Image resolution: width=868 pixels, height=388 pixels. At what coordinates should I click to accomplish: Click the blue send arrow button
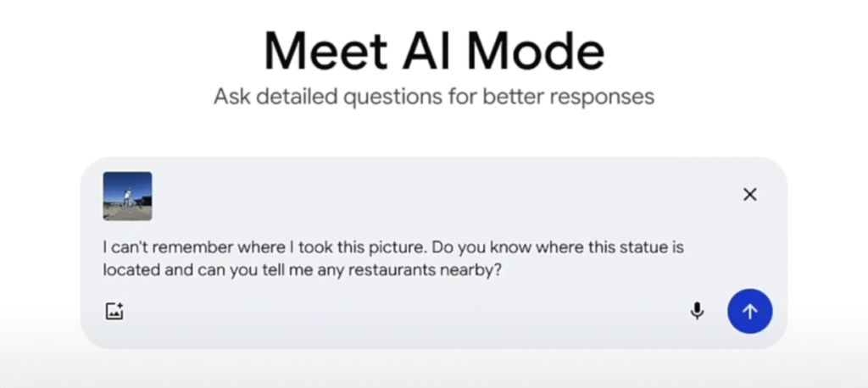(749, 311)
